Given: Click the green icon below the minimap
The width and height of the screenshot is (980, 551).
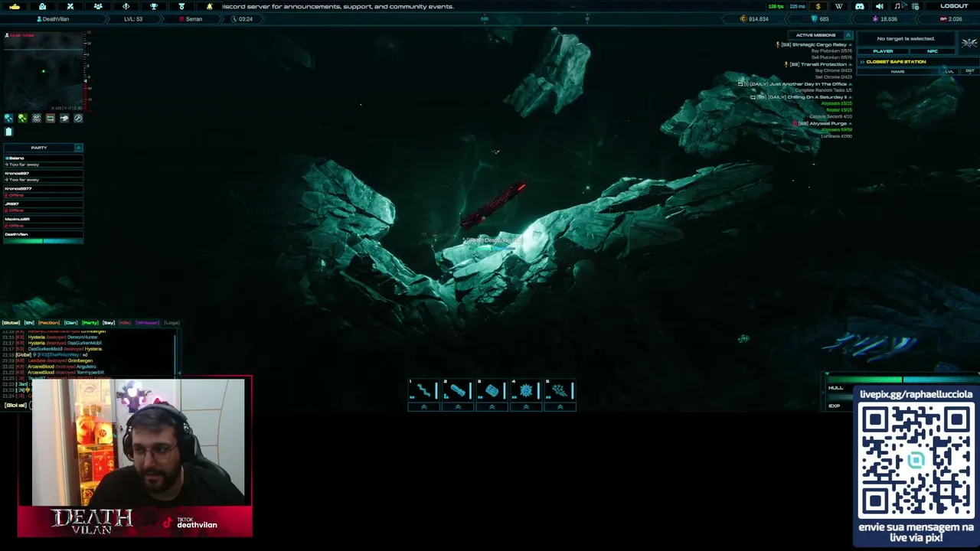Looking at the screenshot, I should tap(22, 118).
